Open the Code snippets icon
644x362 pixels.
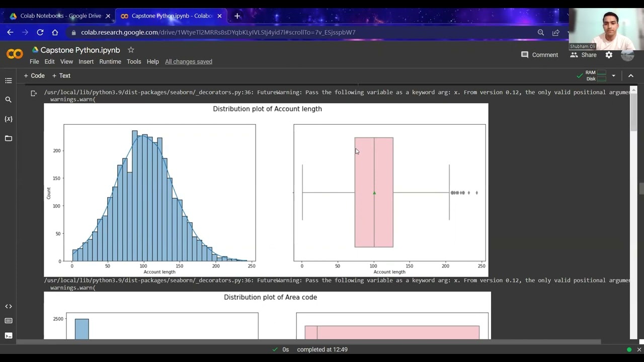tap(9, 306)
